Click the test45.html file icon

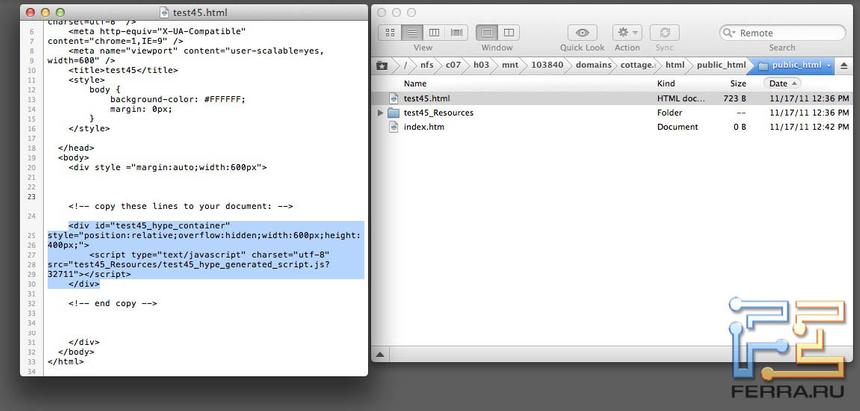(x=393, y=98)
